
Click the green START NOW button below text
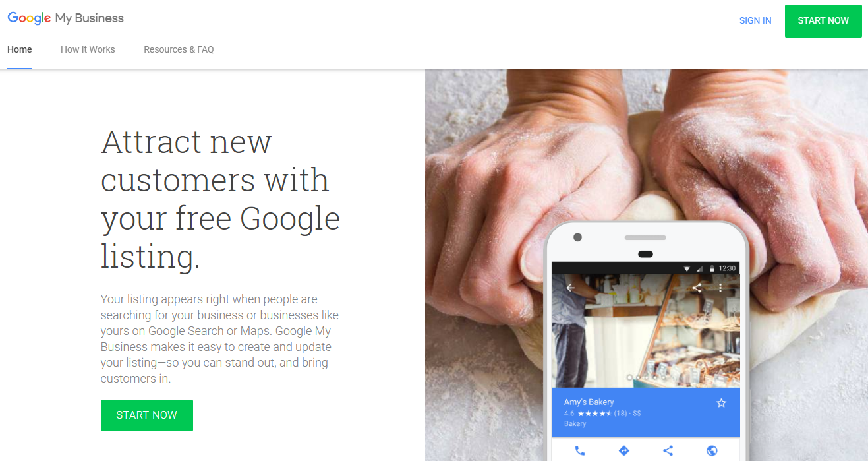pos(147,415)
